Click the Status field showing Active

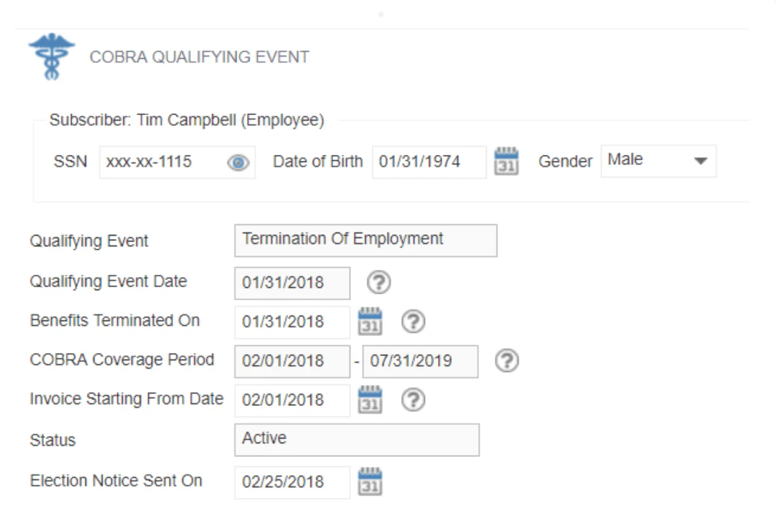[356, 439]
